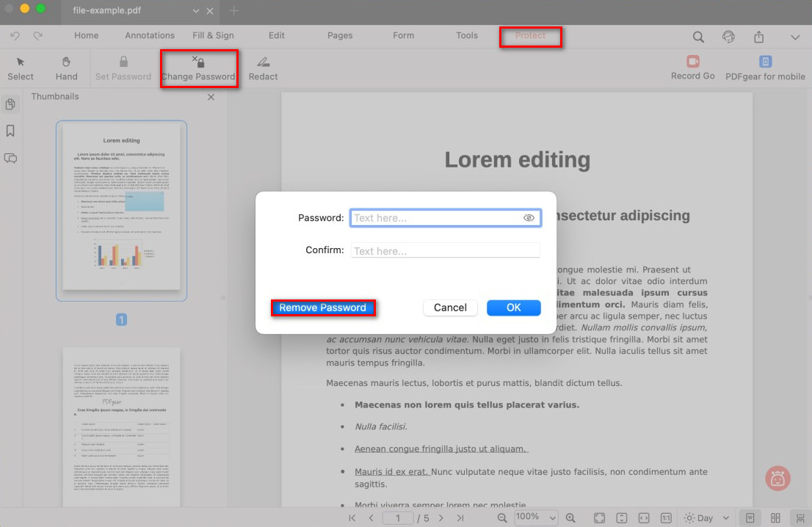The width and height of the screenshot is (812, 527).
Task: Click the share icon
Action: 758,37
